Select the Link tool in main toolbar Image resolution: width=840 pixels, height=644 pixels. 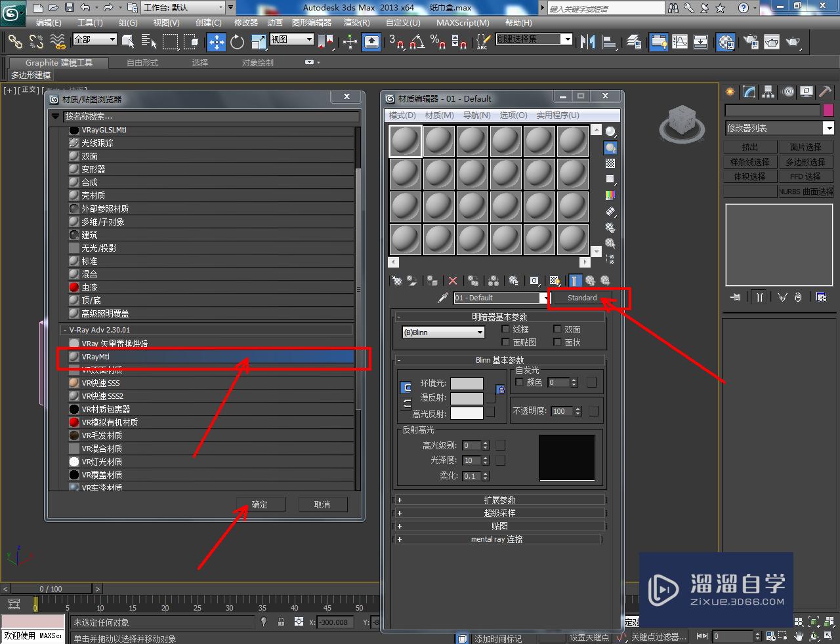[x=14, y=42]
